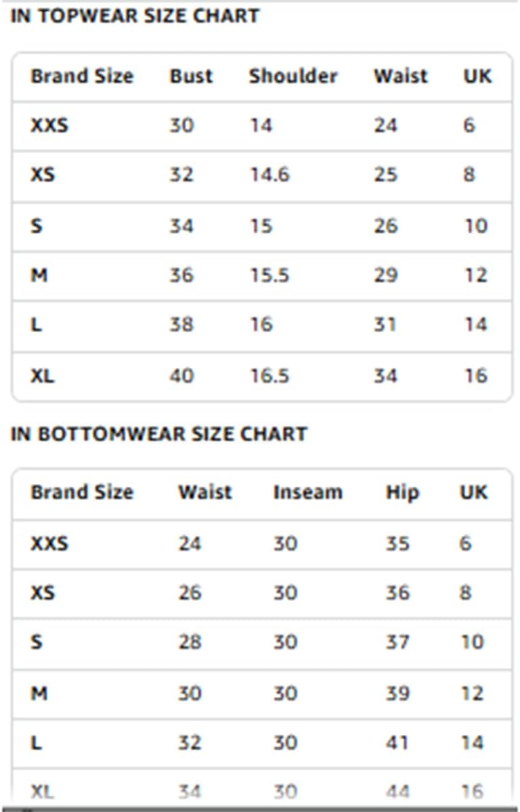Select the Shoulder column header
This screenshot has height=812, width=520.
pos(292,76)
